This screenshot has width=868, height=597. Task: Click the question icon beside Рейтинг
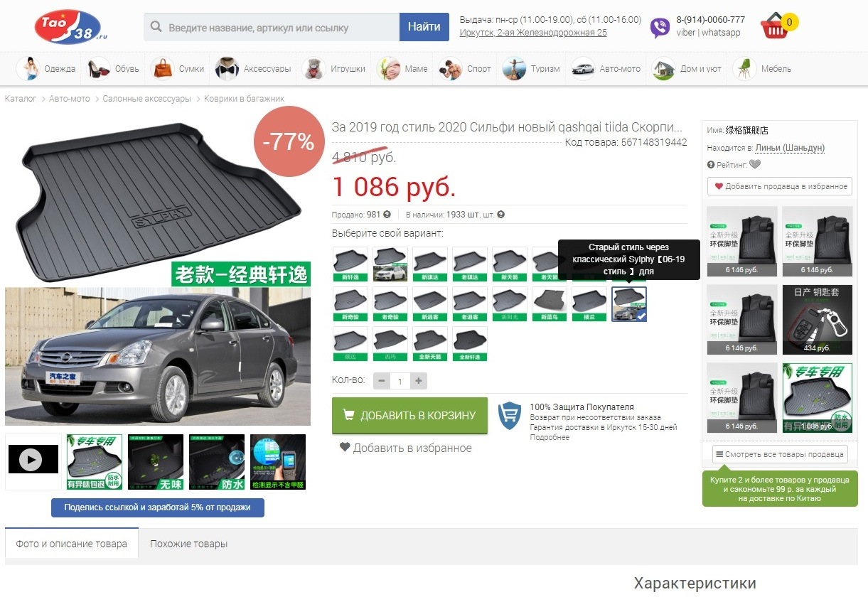(x=711, y=164)
